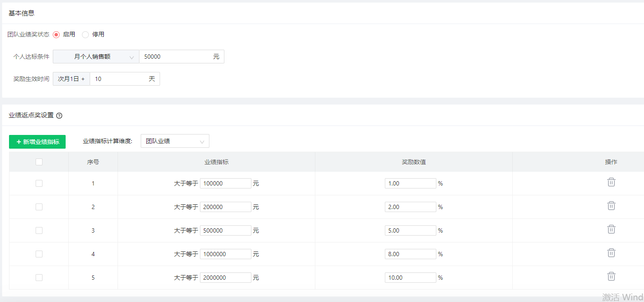Select the 启用 radio button

pyautogui.click(x=56, y=35)
